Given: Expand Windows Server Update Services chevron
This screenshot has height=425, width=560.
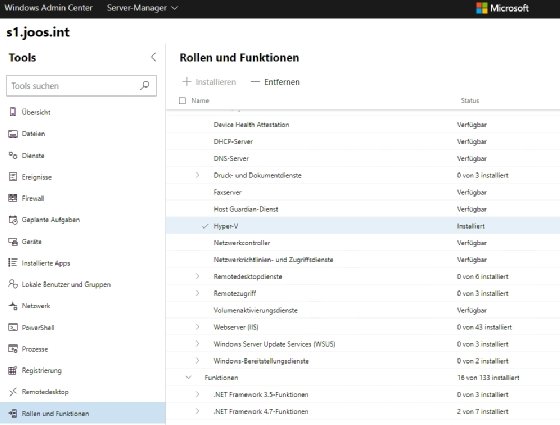Looking at the screenshot, I should click(x=197, y=344).
